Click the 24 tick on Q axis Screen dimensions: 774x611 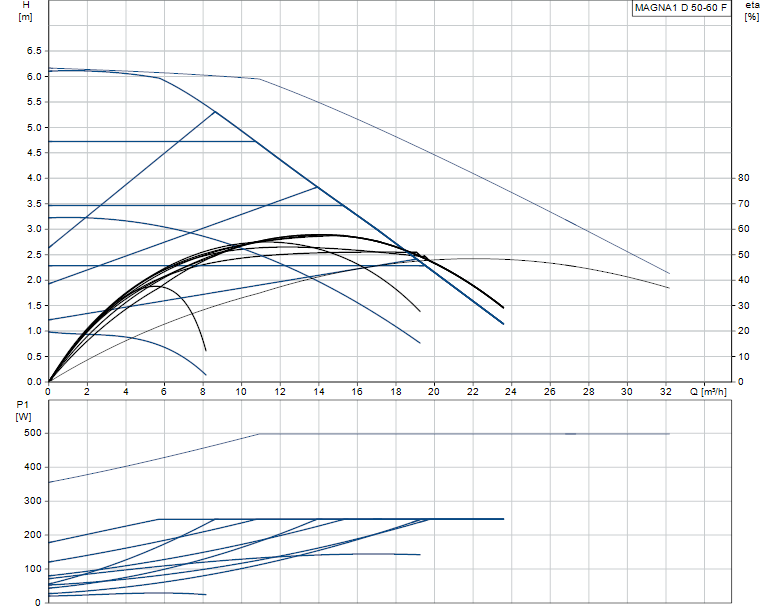point(511,391)
